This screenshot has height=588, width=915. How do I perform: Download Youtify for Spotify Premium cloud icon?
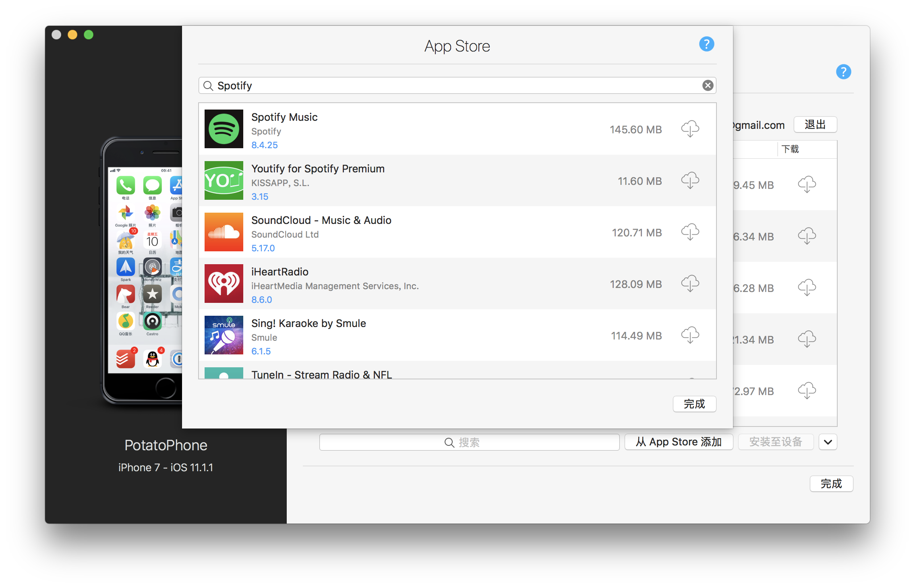click(690, 180)
